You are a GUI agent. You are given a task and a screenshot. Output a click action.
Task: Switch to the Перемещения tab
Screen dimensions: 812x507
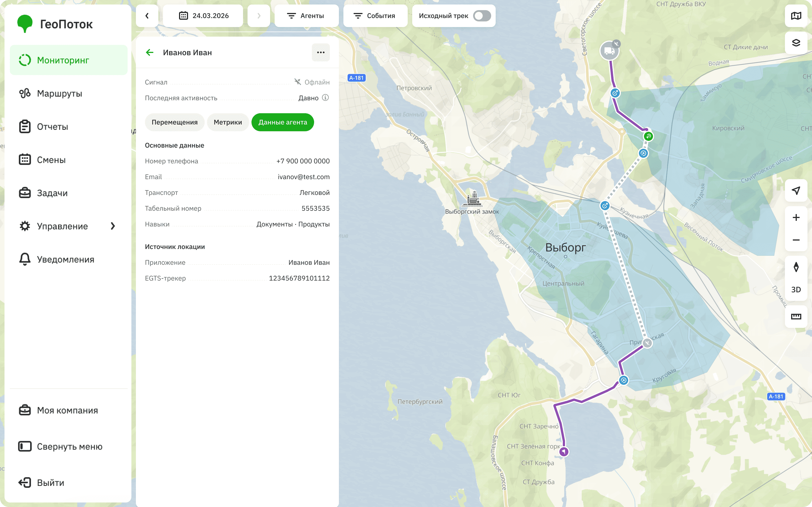(175, 123)
